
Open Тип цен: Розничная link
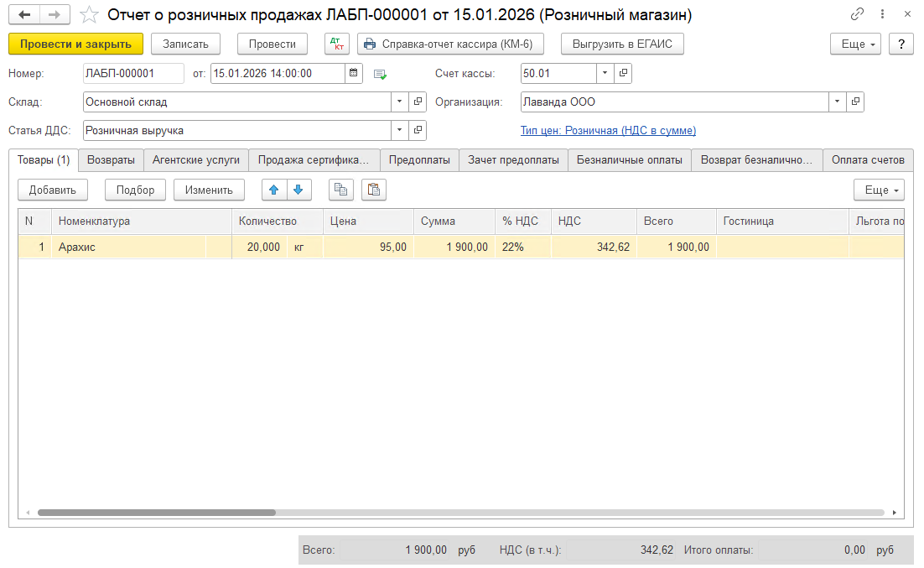coord(608,130)
